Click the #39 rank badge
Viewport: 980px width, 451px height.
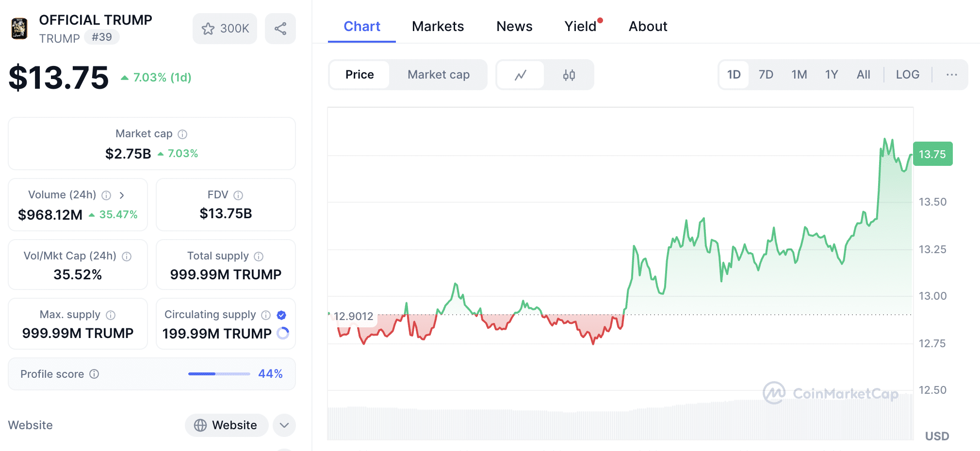(102, 37)
